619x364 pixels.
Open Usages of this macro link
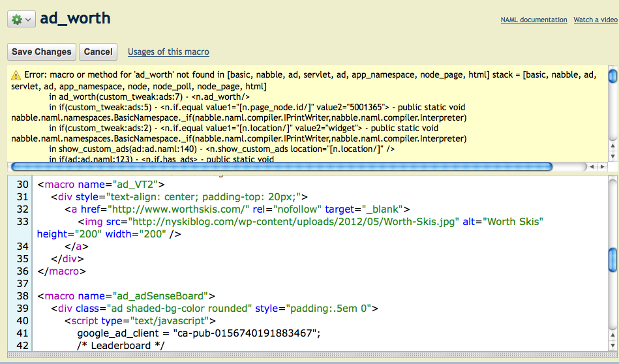(x=168, y=52)
